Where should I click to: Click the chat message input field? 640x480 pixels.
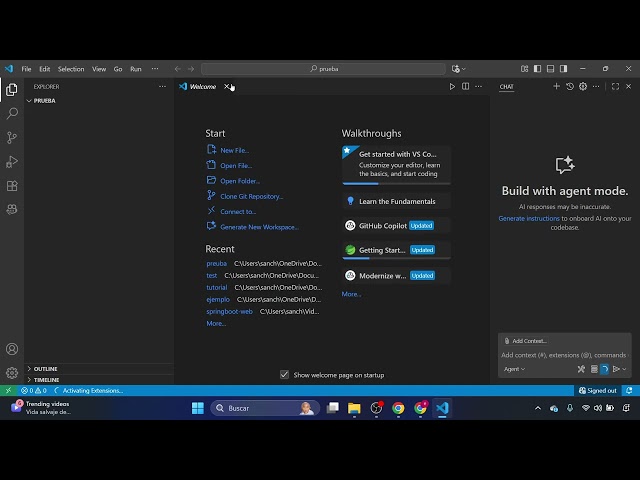pyautogui.click(x=564, y=355)
